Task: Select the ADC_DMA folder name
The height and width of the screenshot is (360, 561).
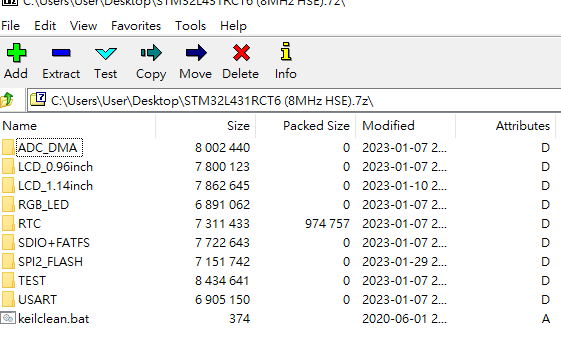Action: (48, 147)
